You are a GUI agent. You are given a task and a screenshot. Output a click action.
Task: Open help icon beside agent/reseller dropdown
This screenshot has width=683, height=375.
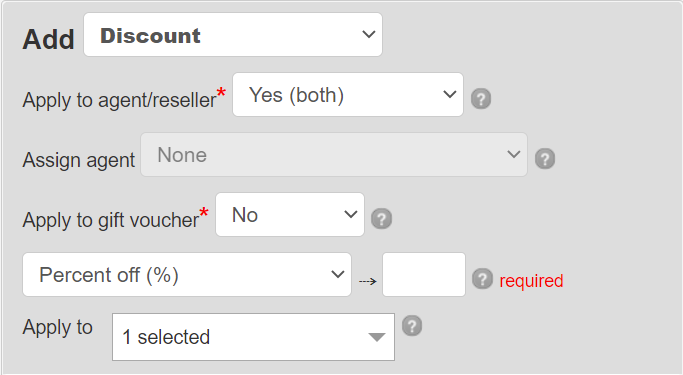pyautogui.click(x=481, y=99)
